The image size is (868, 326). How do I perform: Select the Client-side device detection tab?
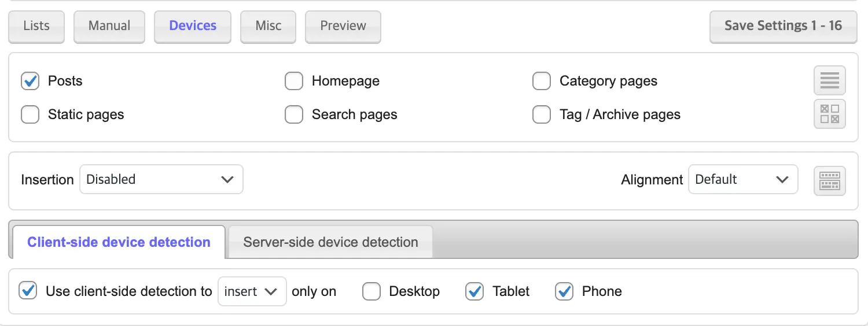coord(119,242)
